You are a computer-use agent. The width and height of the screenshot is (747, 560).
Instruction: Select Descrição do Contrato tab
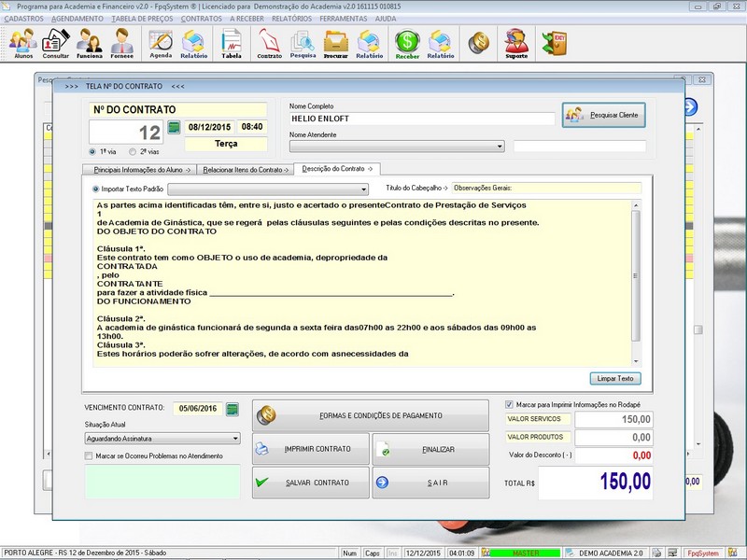pos(337,169)
